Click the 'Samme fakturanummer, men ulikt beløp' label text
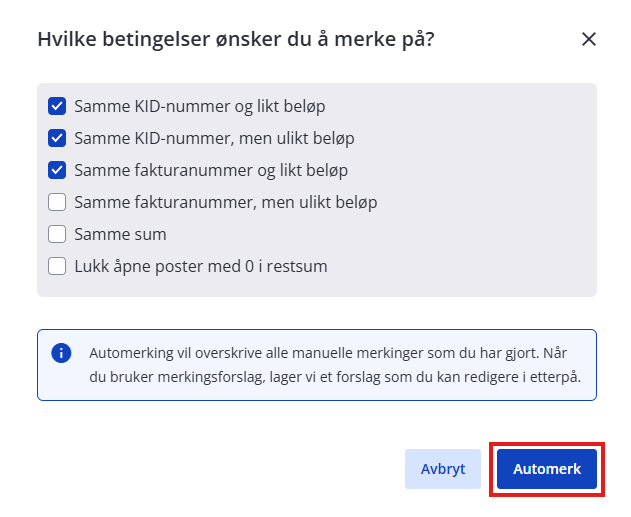 coord(226,202)
